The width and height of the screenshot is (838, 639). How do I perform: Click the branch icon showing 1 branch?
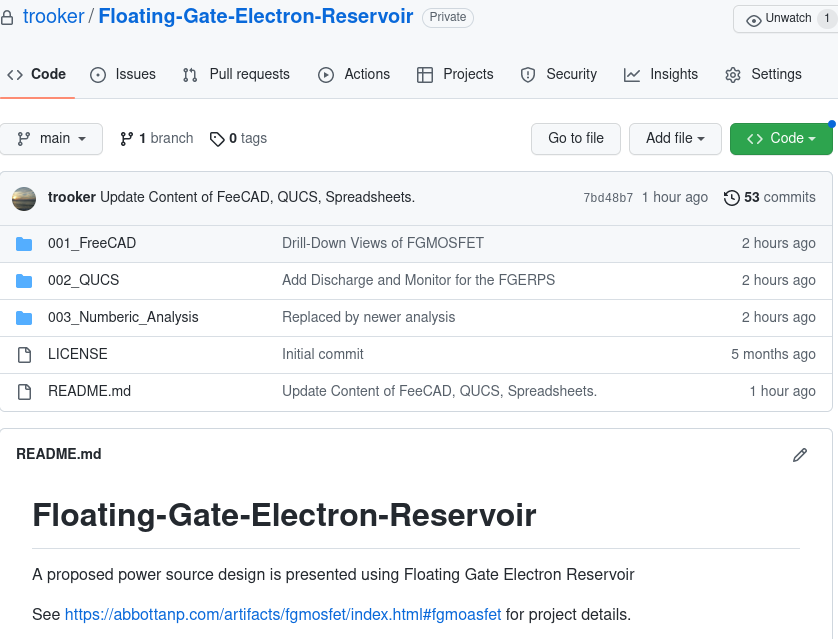click(x=127, y=139)
